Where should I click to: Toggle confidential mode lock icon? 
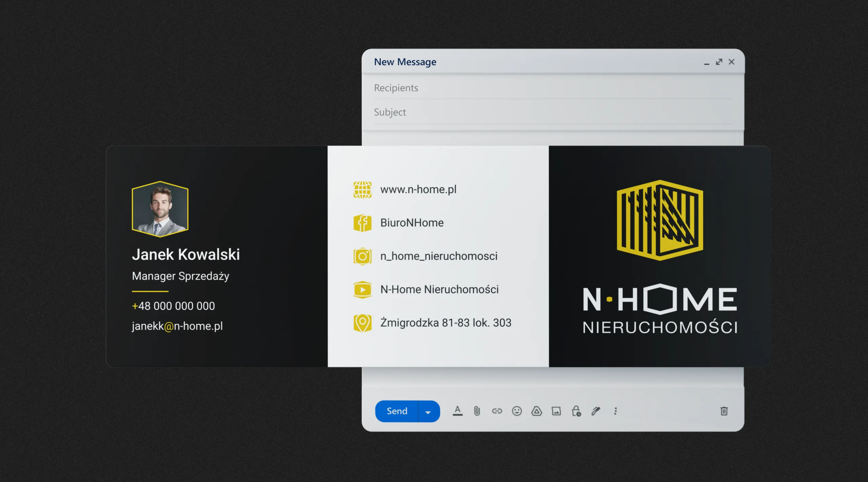[576, 411]
